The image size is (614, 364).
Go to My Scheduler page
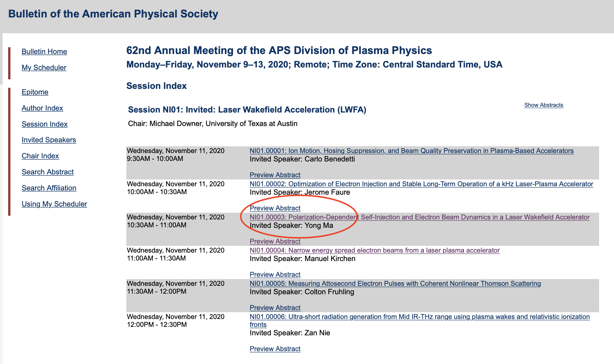(x=44, y=68)
